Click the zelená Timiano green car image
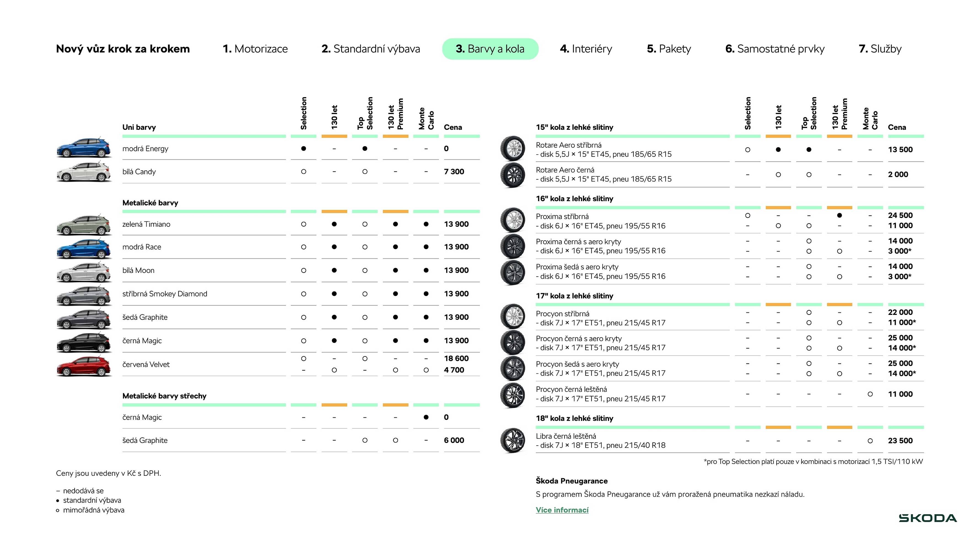Viewport: 980px width, 551px height. (x=84, y=225)
